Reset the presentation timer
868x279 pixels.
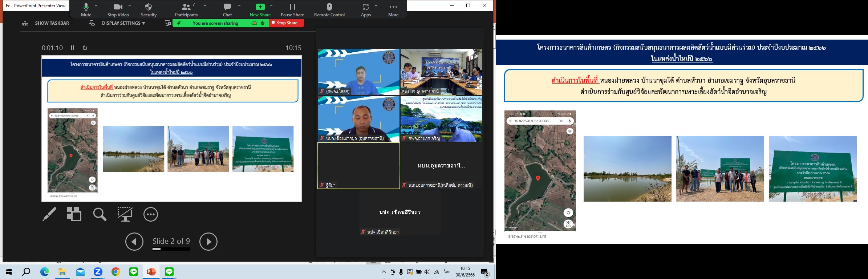click(x=85, y=48)
